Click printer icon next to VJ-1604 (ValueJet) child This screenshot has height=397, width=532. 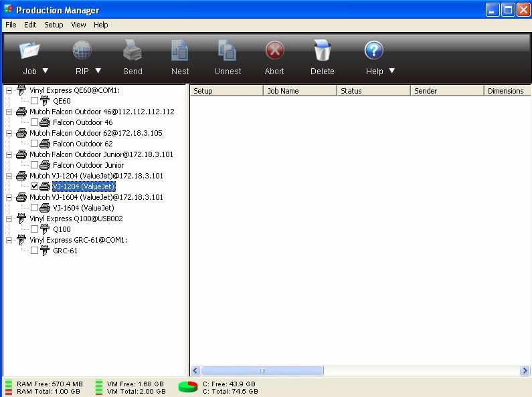click(45, 208)
